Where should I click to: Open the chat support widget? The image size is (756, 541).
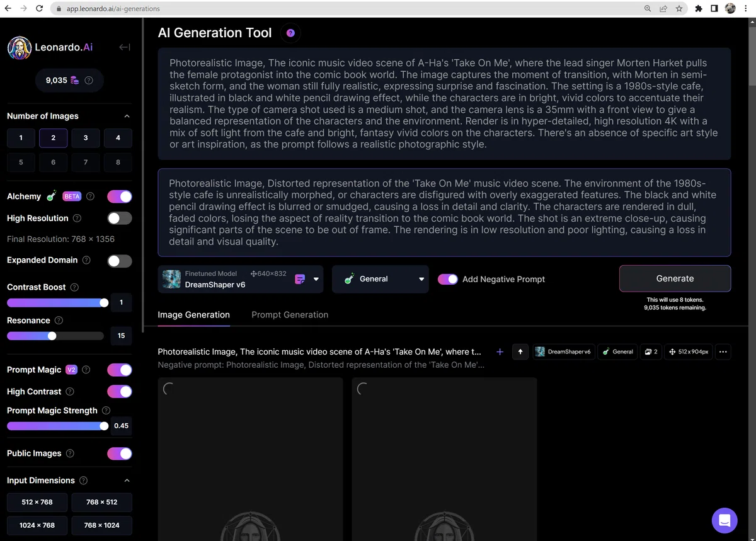click(724, 520)
